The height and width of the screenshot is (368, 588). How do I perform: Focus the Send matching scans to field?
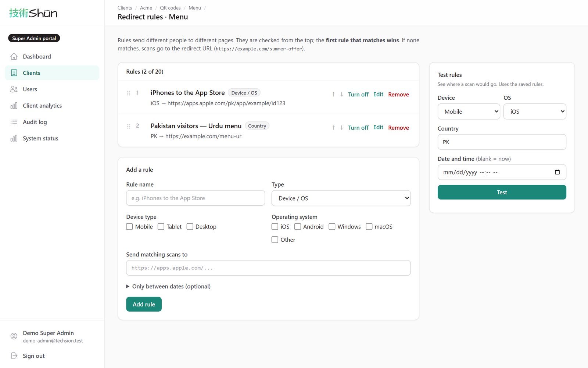[268, 268]
